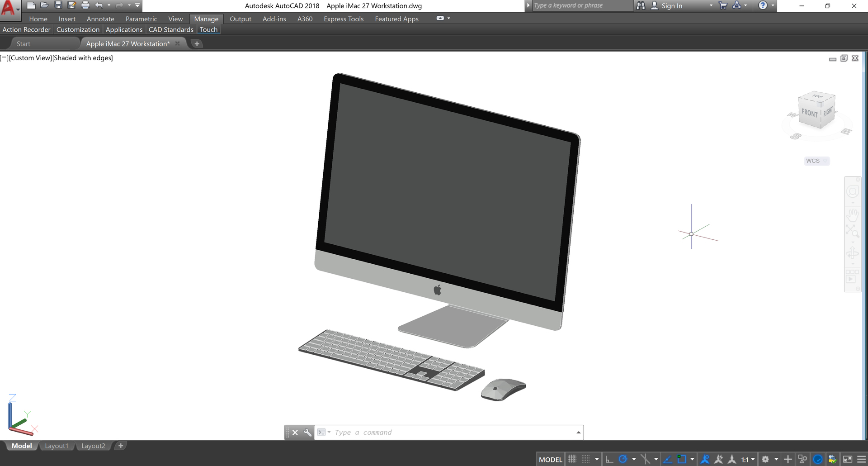Expand recent commands dropdown in command line

[x=329, y=433]
